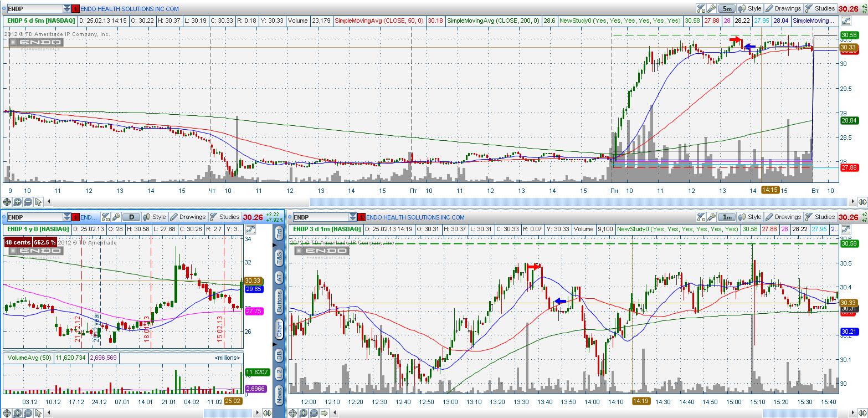Select pointer cursor tool under top chart
The height and width of the screenshot is (418, 868).
[38, 202]
